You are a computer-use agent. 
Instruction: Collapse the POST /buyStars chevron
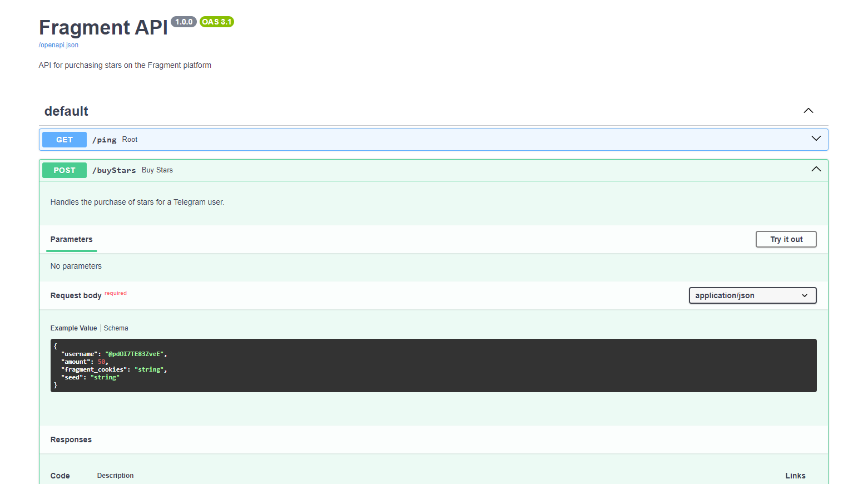816,169
